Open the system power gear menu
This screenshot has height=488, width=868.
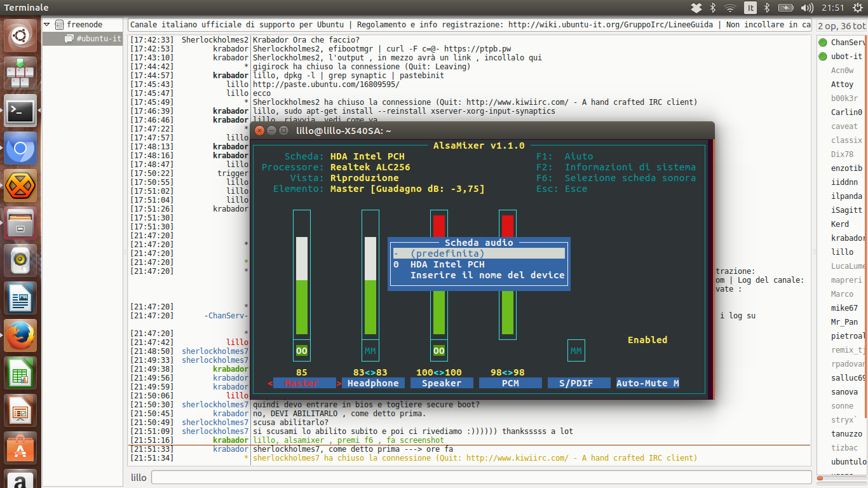pyautogui.click(x=856, y=8)
